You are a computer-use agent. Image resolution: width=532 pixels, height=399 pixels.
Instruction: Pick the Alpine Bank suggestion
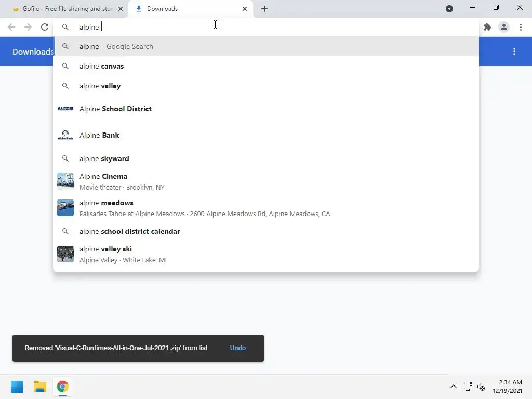[266, 136]
